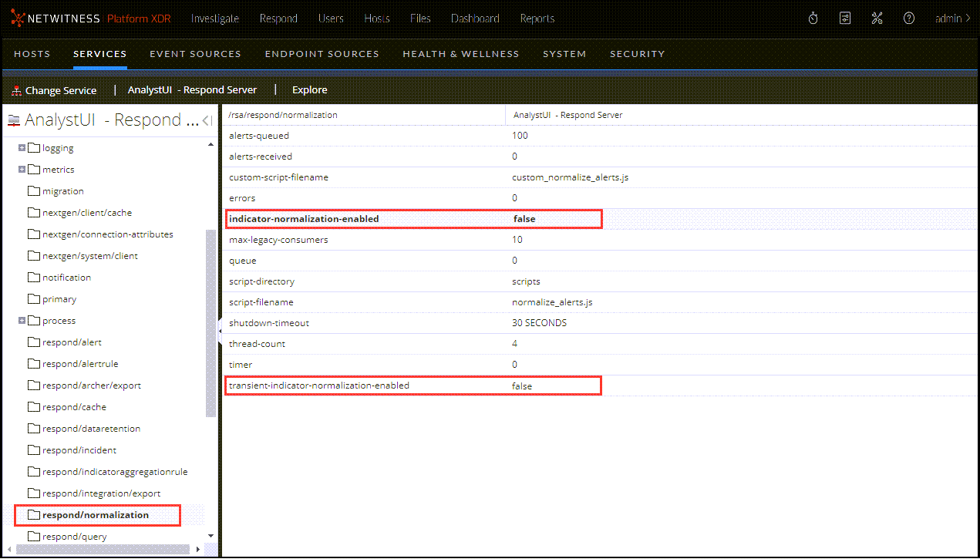Expand the process tree node
This screenshot has width=980, height=559.
(22, 320)
